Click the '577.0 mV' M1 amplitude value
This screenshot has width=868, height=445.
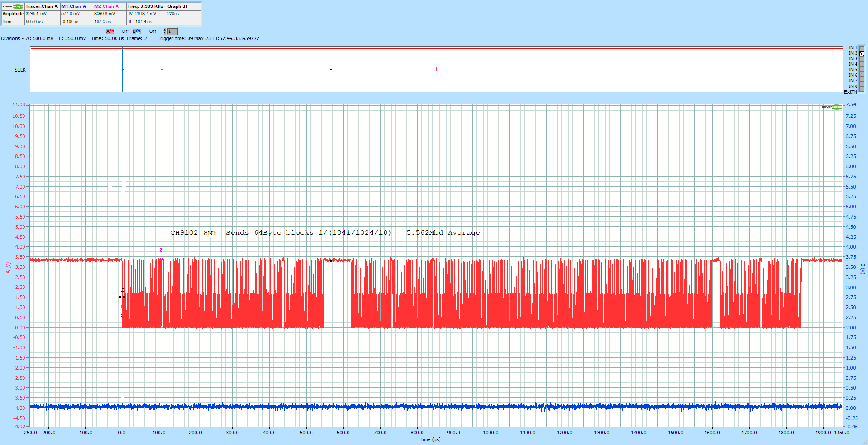77,14
